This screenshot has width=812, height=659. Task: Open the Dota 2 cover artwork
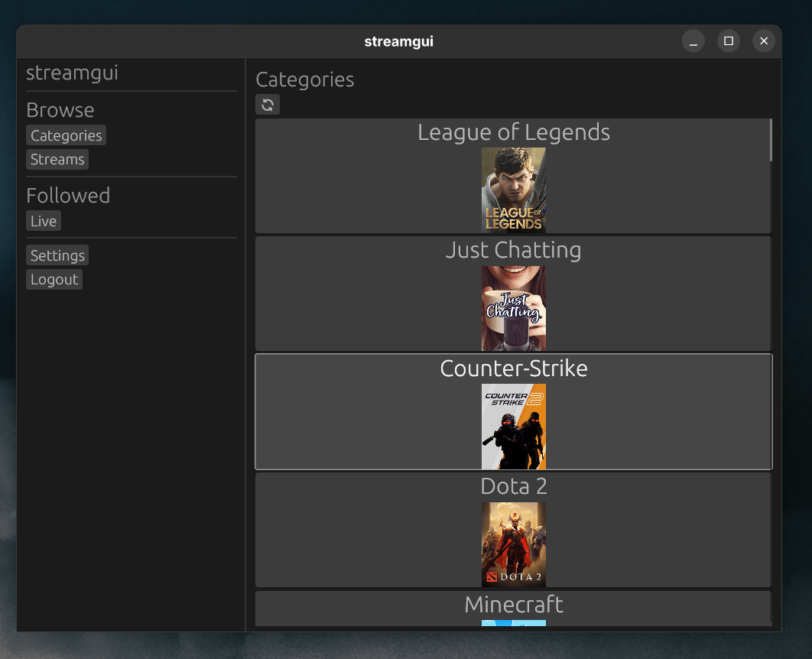(513, 544)
